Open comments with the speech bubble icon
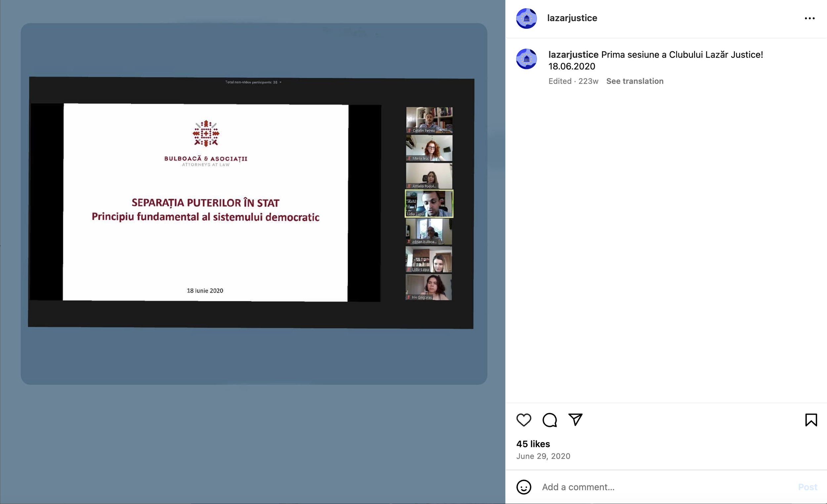 click(549, 420)
